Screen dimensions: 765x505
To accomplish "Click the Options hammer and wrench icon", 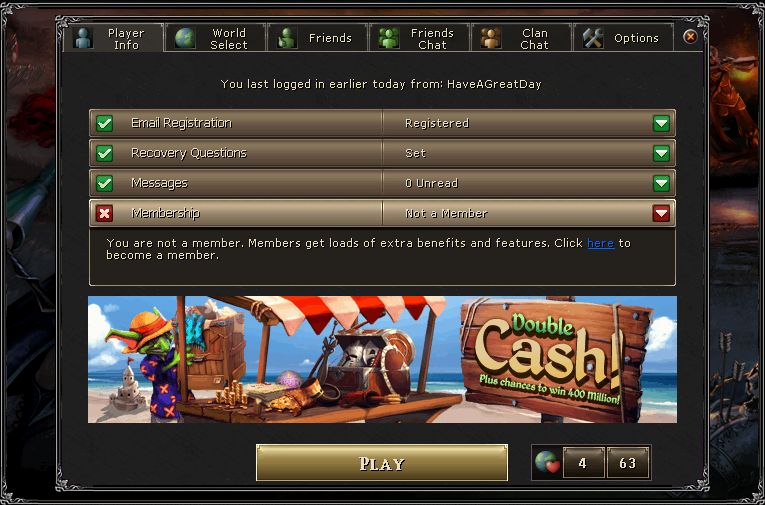I will (x=593, y=38).
